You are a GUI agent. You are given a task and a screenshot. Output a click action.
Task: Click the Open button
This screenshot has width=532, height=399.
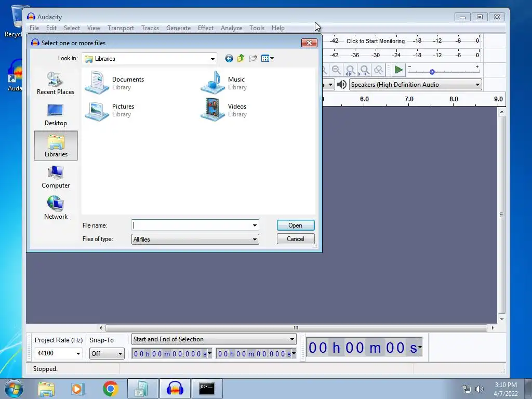coord(296,225)
